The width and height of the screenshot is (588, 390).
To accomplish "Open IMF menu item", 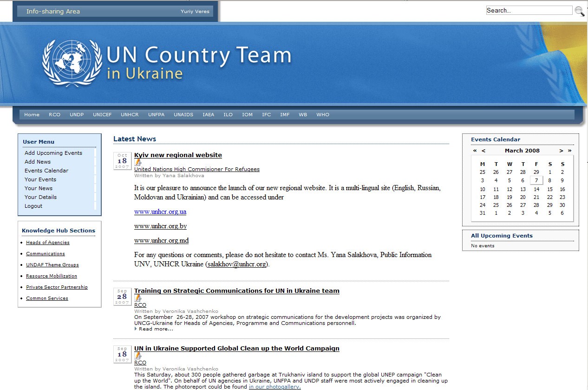I will (285, 115).
